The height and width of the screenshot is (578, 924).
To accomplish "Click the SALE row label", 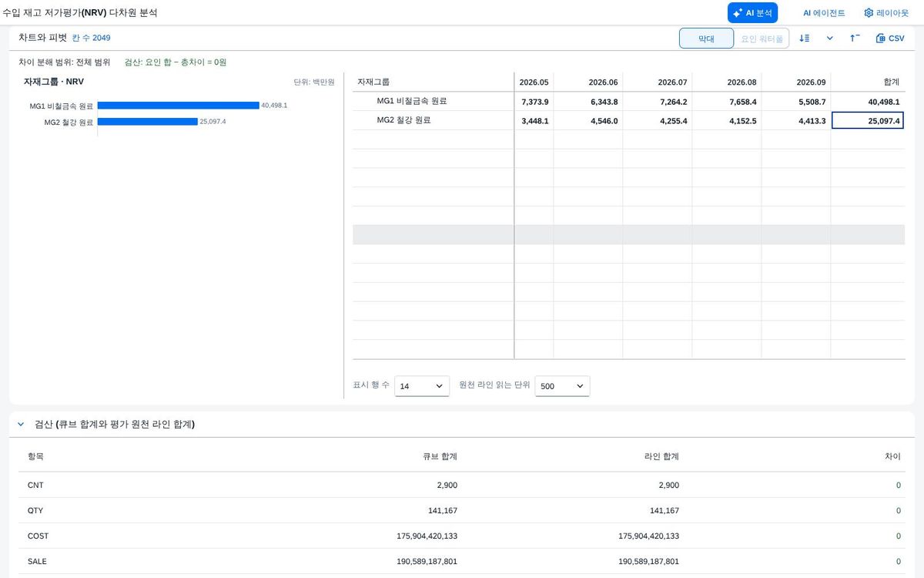I will coord(37,562).
